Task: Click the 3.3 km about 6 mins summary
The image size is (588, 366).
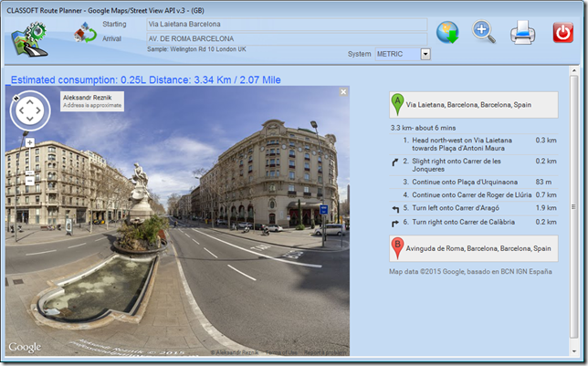Action: 423,128
